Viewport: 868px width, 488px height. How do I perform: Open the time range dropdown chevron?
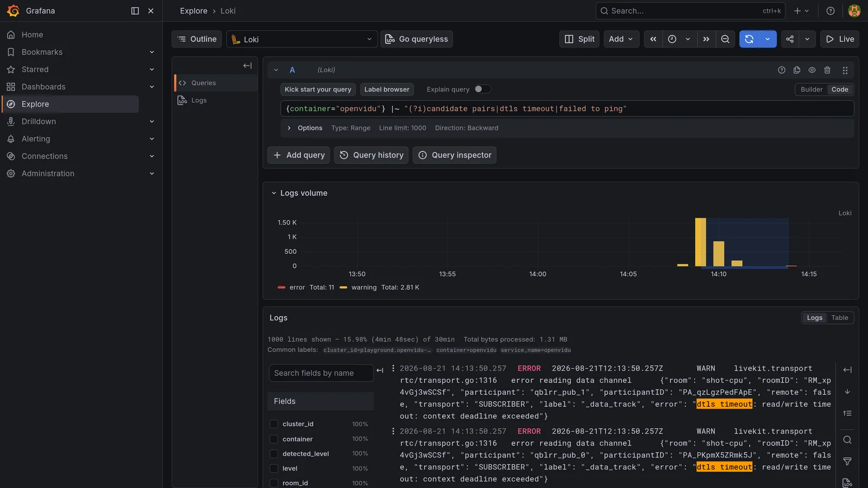[x=688, y=39]
